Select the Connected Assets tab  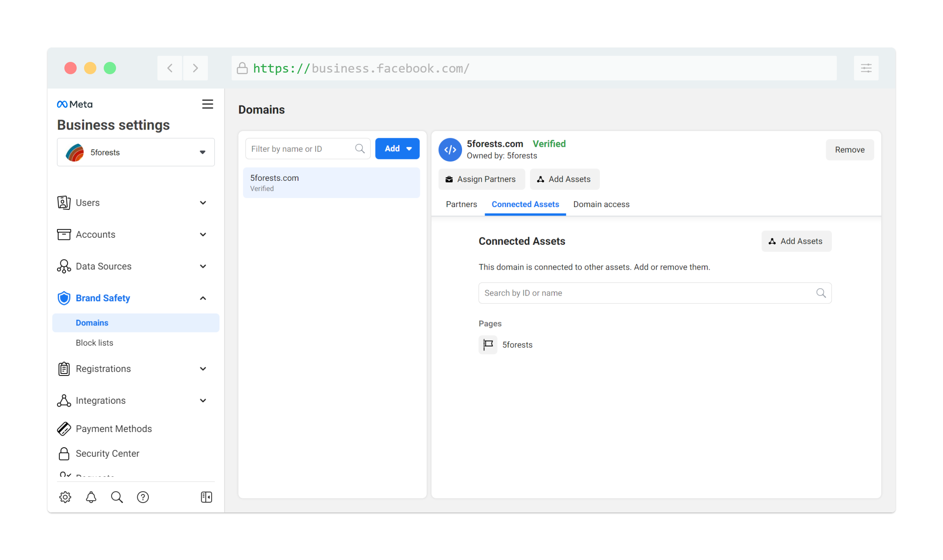[x=525, y=204]
